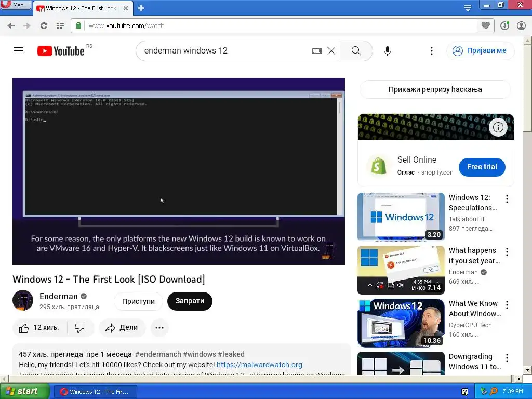Start voice search with microphone
This screenshot has height=399, width=532.
pos(388,51)
